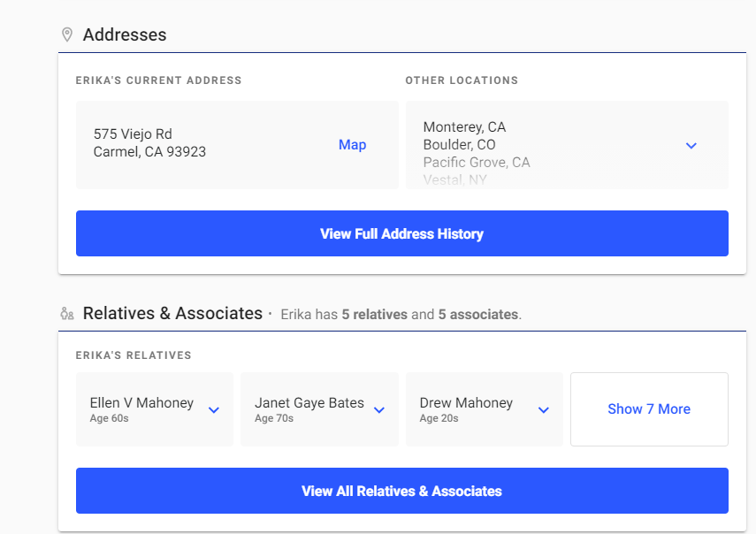Expand Ellen V Mahoney's details

[x=214, y=410]
